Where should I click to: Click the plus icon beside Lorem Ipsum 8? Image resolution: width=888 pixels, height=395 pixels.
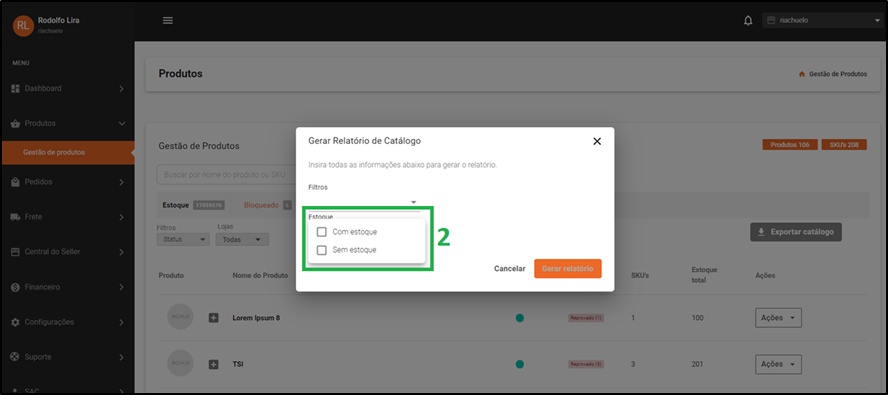(214, 318)
